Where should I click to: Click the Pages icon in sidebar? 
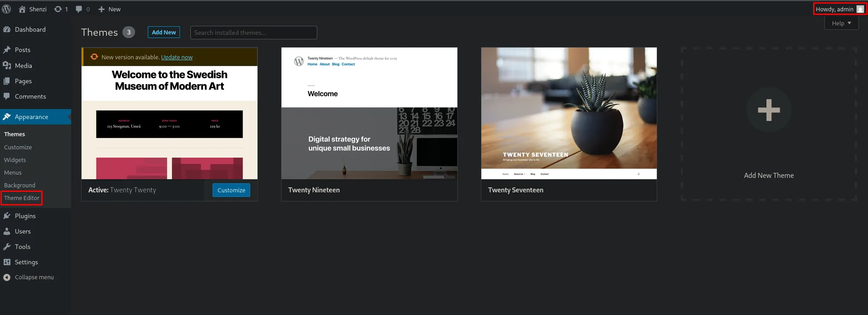point(7,81)
